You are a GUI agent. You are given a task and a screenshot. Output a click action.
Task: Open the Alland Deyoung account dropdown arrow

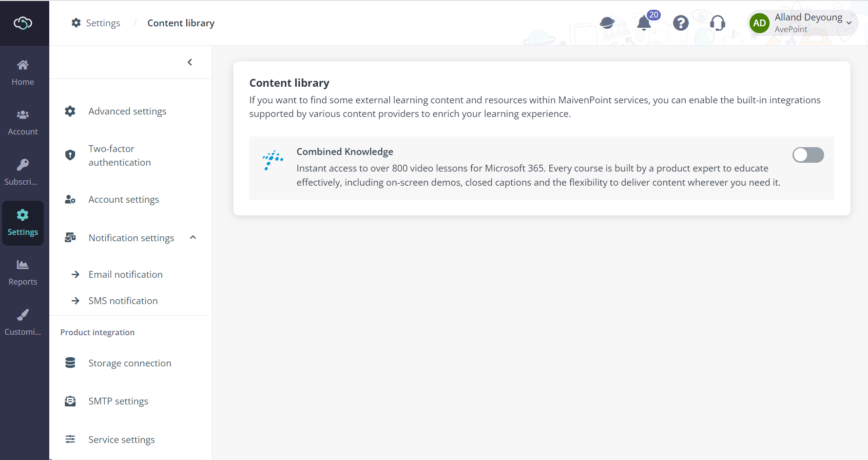tap(849, 23)
